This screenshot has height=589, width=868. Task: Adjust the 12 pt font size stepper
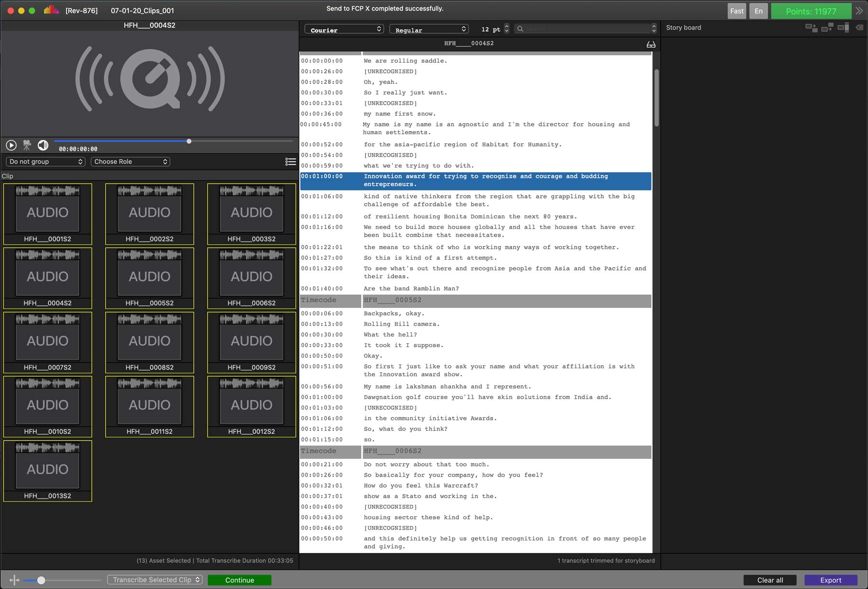506,29
